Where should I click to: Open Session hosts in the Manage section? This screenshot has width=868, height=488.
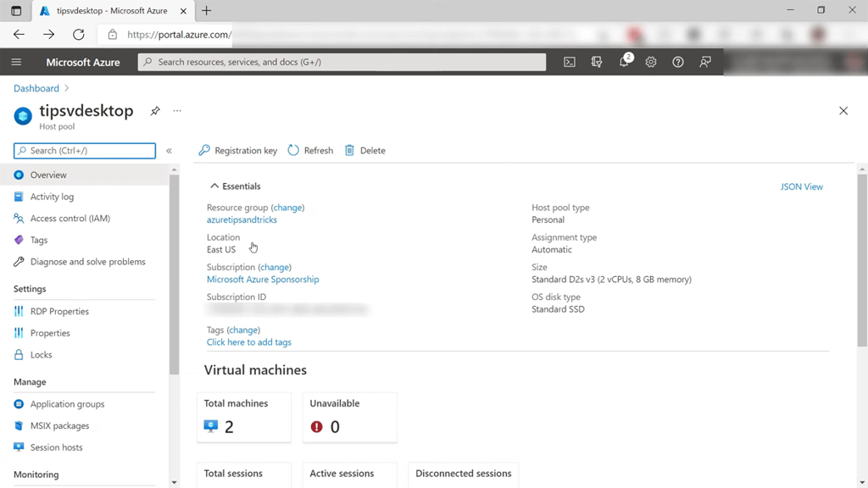(57, 446)
